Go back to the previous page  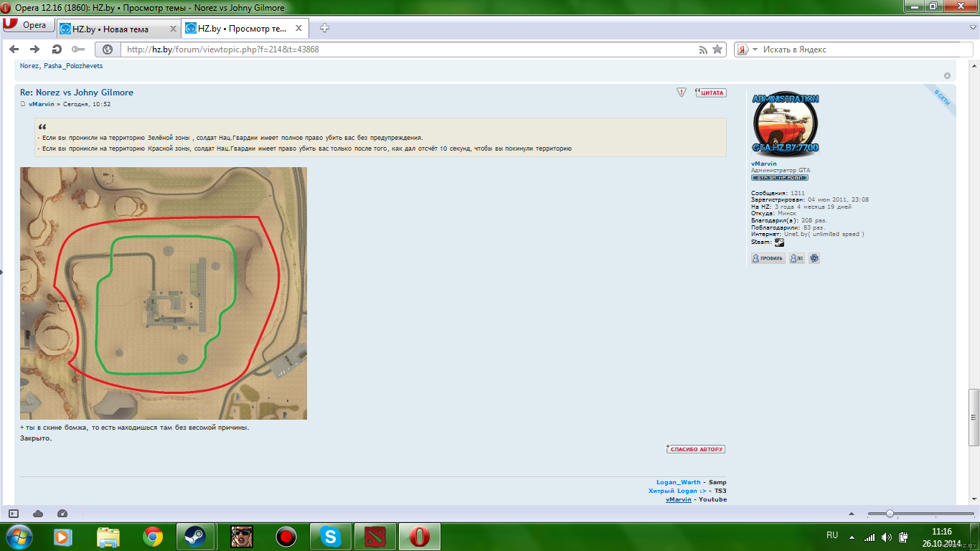tap(14, 50)
